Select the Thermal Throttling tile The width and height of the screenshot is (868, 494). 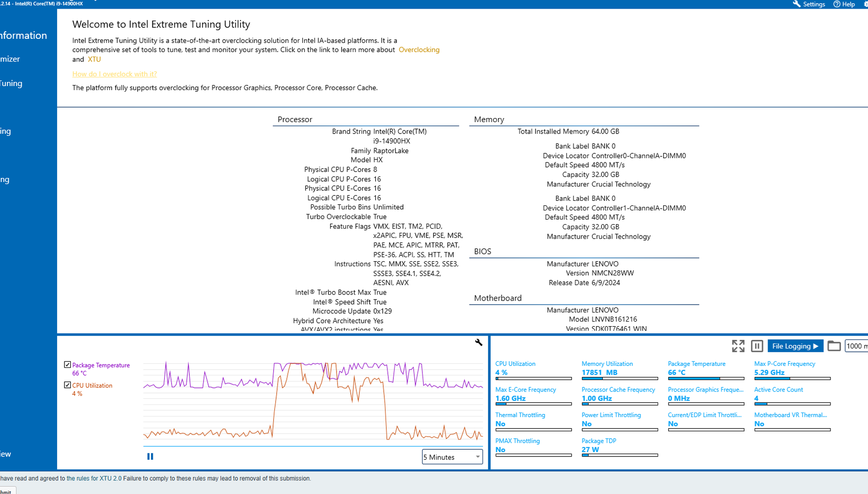click(533, 422)
